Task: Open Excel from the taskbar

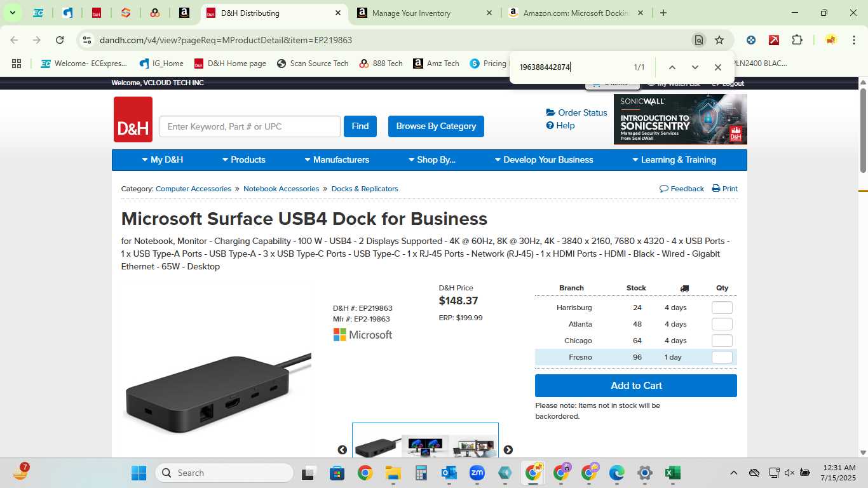Action: 673,473
